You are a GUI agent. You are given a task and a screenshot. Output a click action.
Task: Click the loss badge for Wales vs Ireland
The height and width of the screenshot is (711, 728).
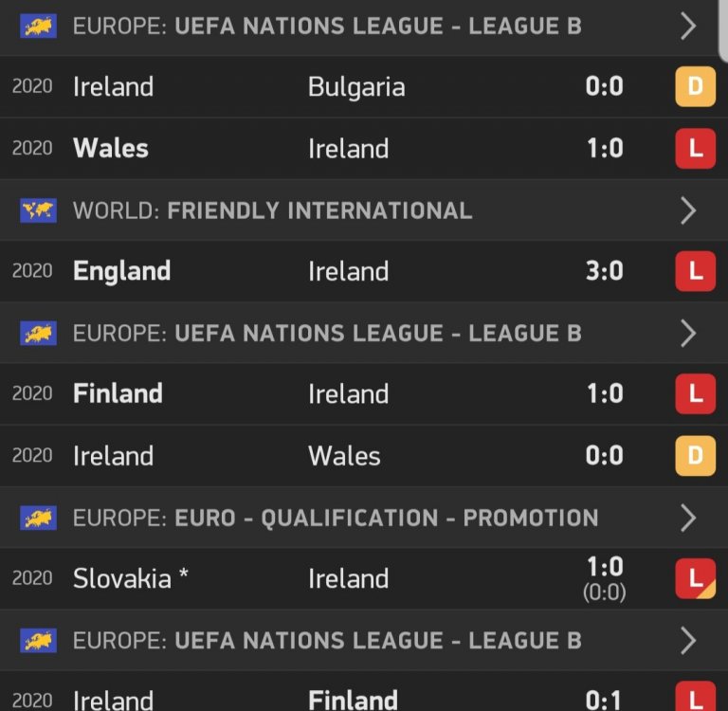(695, 149)
